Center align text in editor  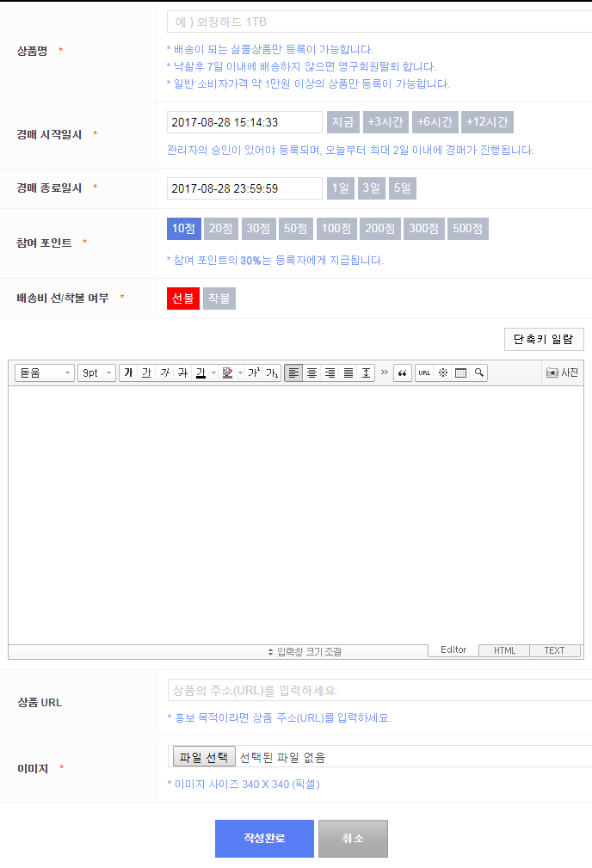click(x=311, y=373)
